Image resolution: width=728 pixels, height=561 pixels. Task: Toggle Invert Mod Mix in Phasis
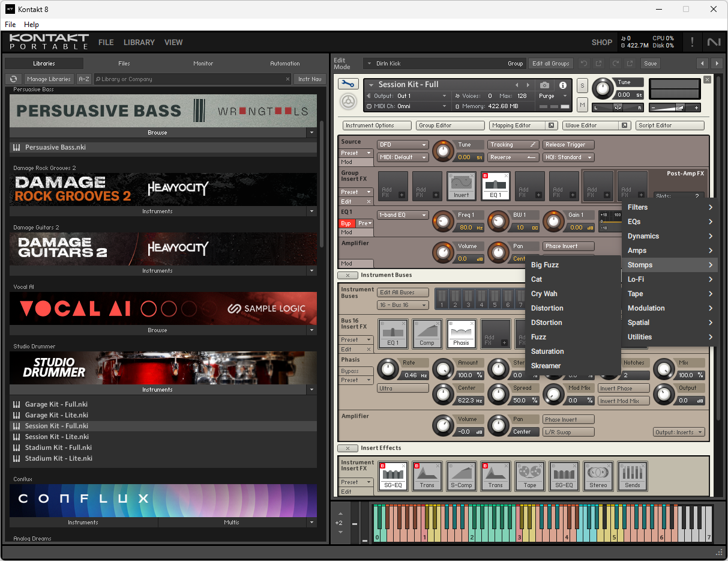(624, 401)
